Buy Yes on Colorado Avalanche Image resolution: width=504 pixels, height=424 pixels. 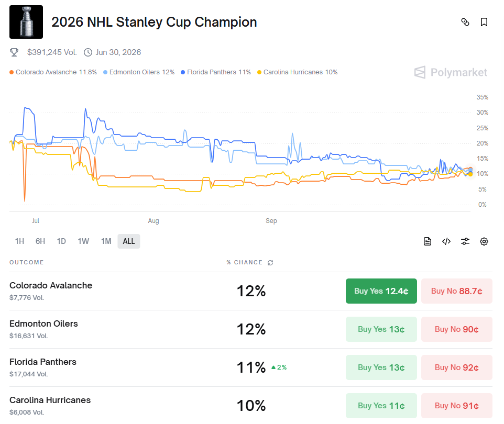click(x=381, y=291)
